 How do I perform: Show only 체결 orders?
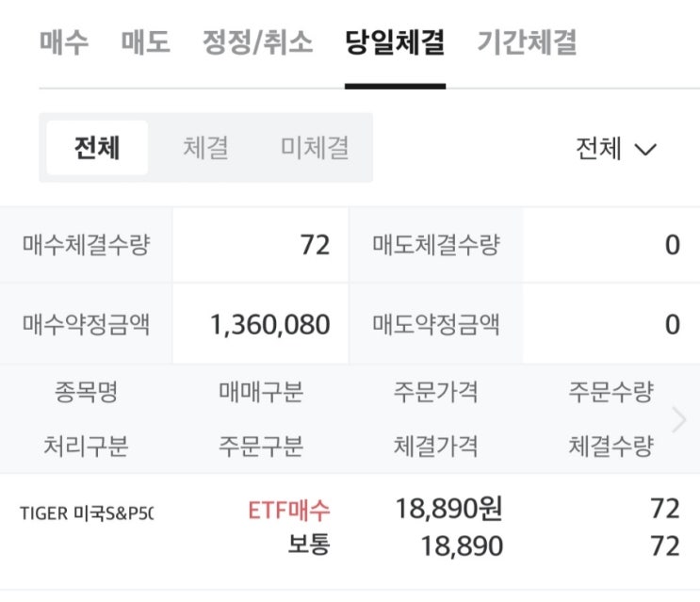205,148
